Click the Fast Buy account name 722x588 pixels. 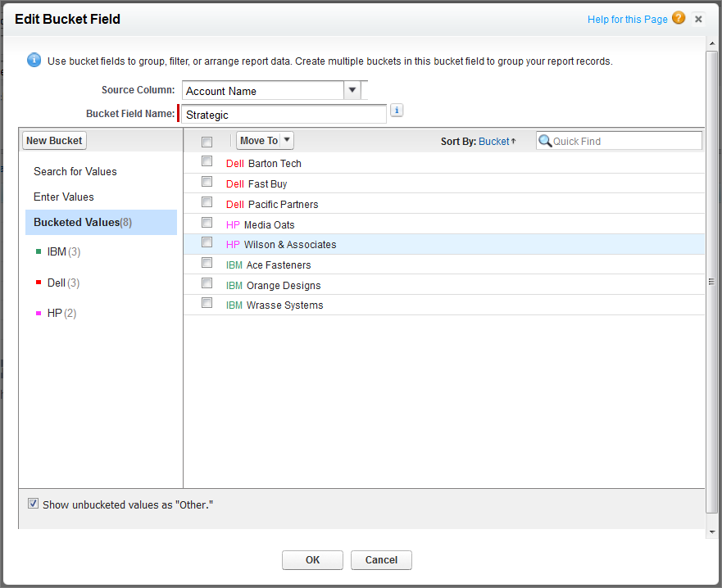coord(267,184)
